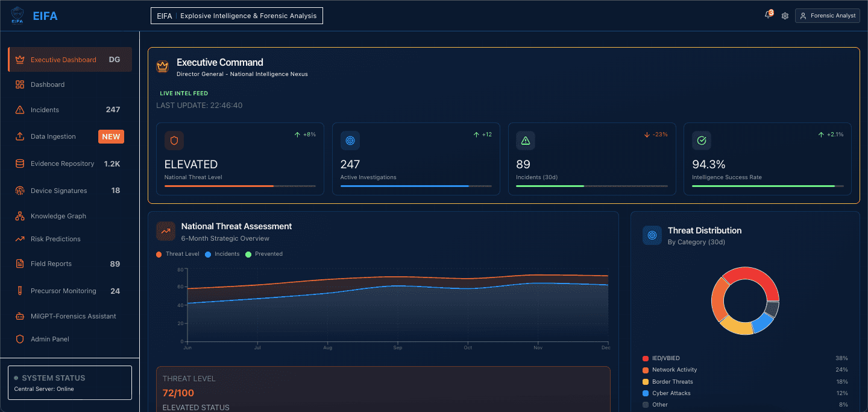Go to the Admin Panel
The width and height of the screenshot is (868, 412).
(70, 339)
